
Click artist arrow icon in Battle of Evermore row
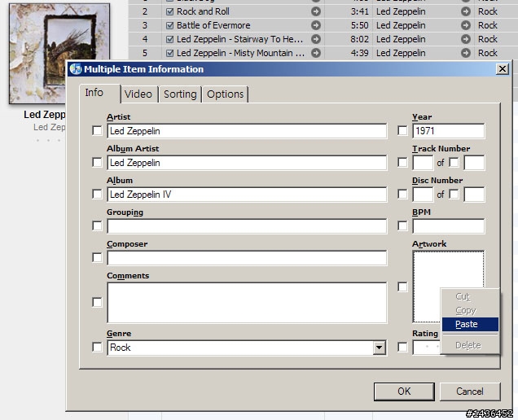coord(466,25)
